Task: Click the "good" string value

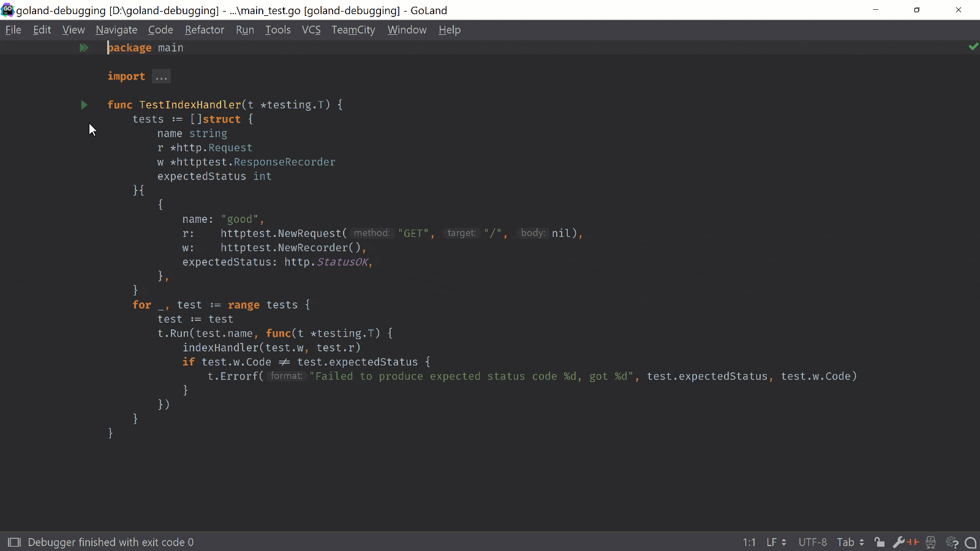Action: [239, 219]
